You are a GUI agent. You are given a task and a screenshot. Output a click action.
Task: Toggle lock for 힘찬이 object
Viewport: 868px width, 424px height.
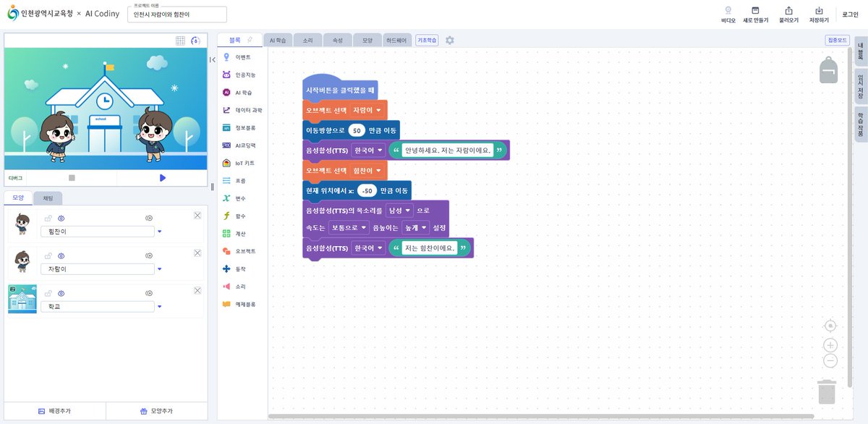click(x=48, y=217)
